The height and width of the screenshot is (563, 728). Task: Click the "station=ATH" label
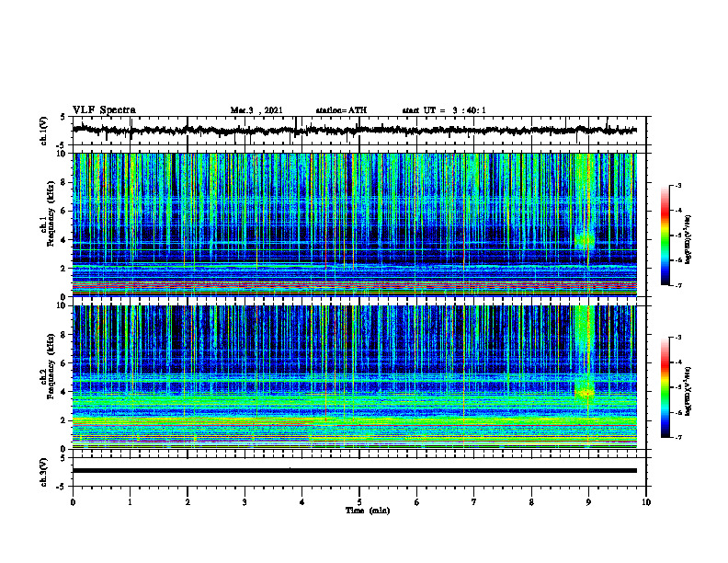341,110
